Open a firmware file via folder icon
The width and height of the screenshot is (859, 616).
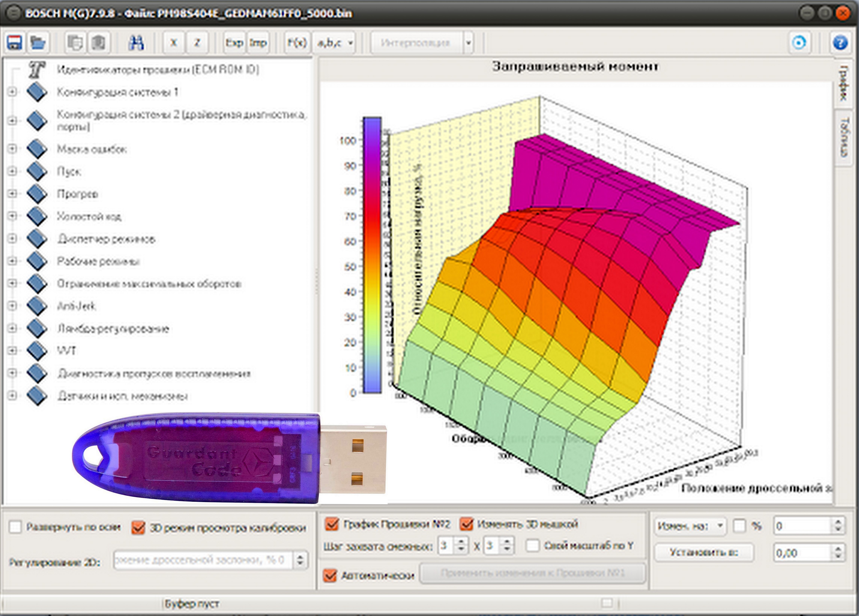[x=38, y=42]
